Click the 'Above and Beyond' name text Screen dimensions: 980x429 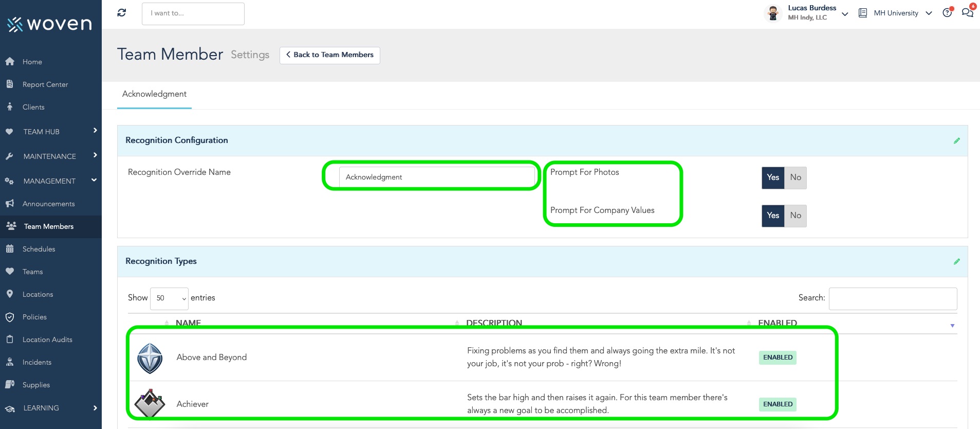pos(212,357)
